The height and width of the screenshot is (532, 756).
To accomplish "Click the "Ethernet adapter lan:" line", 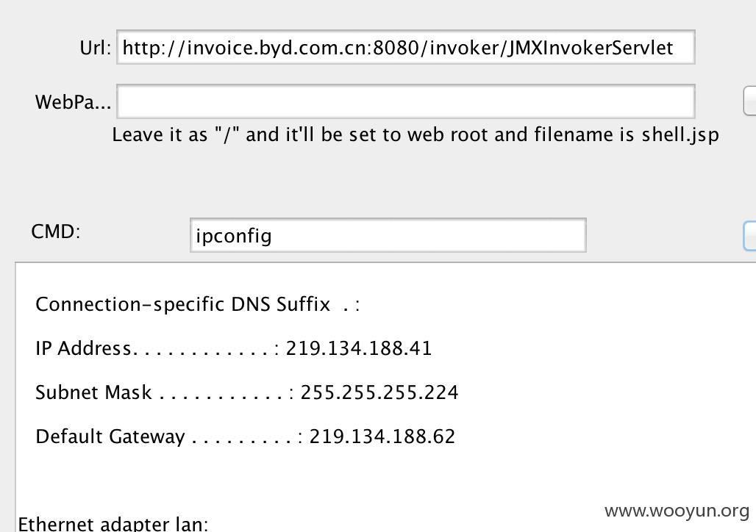I will 113,524.
